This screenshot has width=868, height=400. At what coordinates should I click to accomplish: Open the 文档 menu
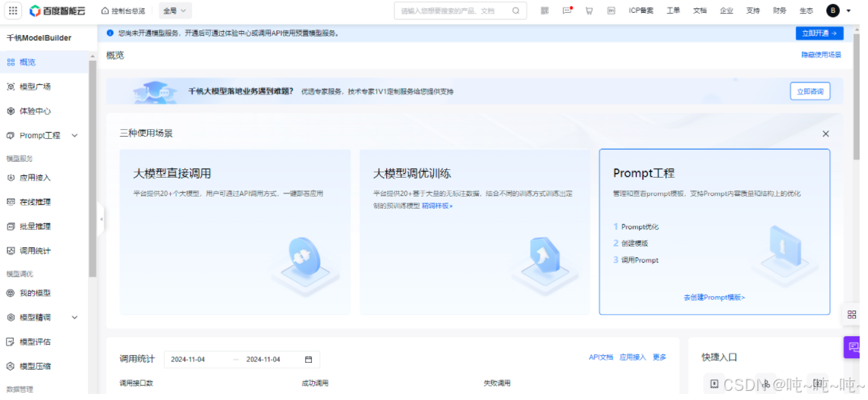[700, 11]
